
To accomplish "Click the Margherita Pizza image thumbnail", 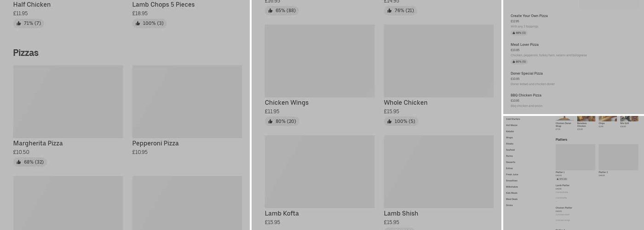I will pyautogui.click(x=68, y=102).
